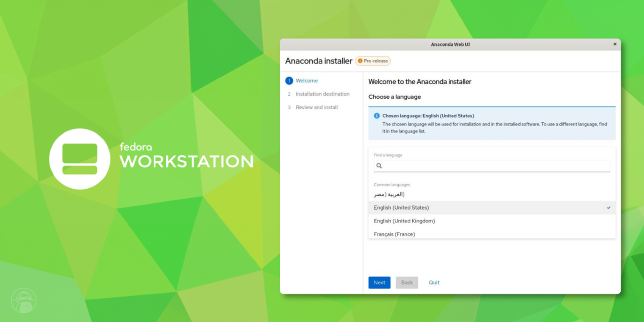The height and width of the screenshot is (322, 644).
Task: Click the Next button
Action: 379,283
